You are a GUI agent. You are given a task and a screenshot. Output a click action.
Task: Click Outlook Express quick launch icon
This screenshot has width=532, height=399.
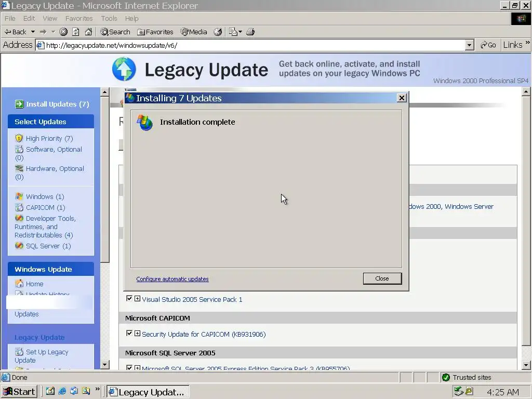point(74,391)
